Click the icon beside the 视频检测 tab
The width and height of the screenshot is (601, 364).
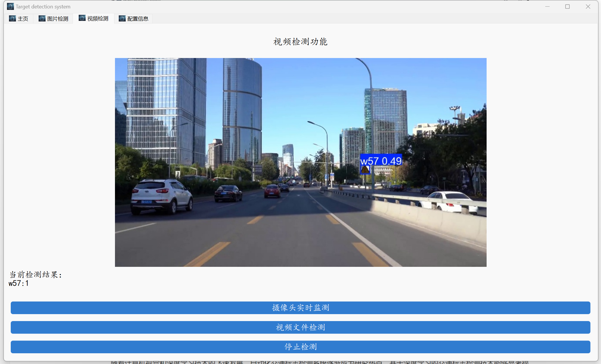tap(82, 18)
